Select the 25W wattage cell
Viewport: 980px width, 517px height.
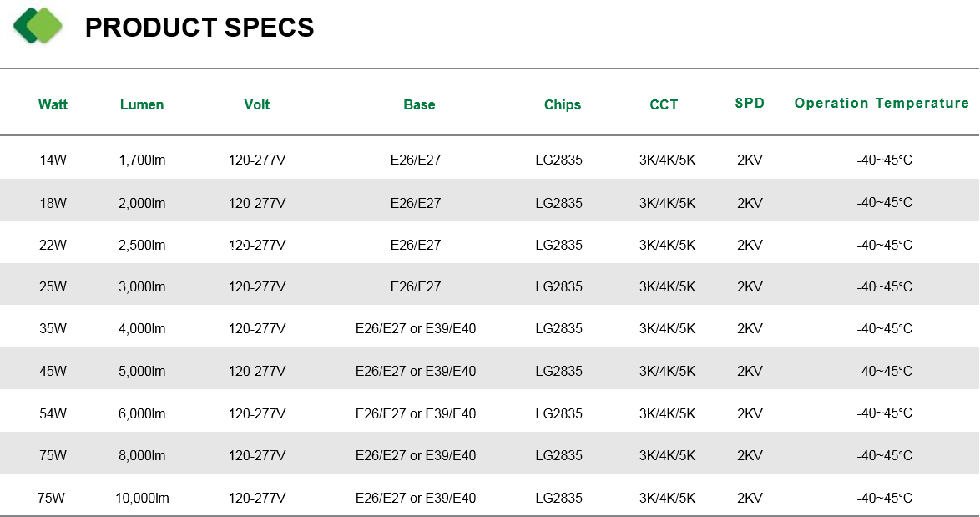[x=53, y=286]
